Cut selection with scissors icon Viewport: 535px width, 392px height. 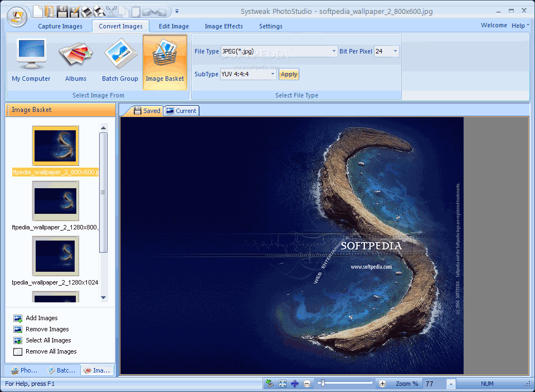[111, 12]
